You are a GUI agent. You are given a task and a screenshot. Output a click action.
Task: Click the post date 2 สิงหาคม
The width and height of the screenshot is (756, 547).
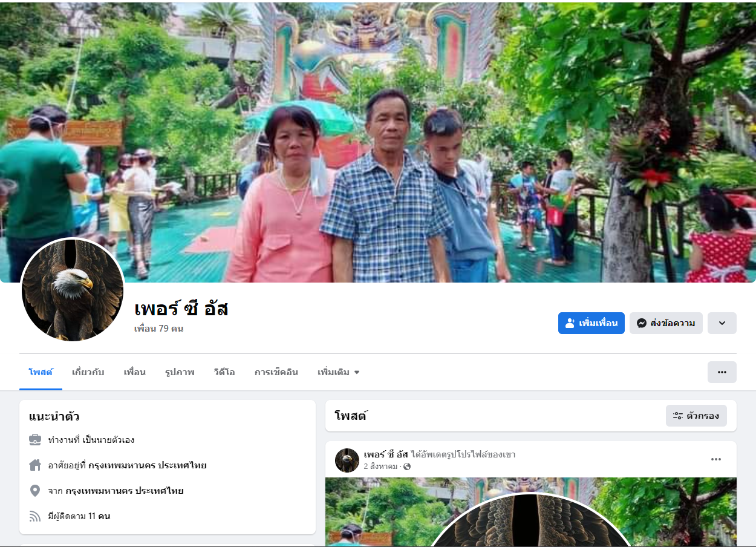pyautogui.click(x=380, y=467)
